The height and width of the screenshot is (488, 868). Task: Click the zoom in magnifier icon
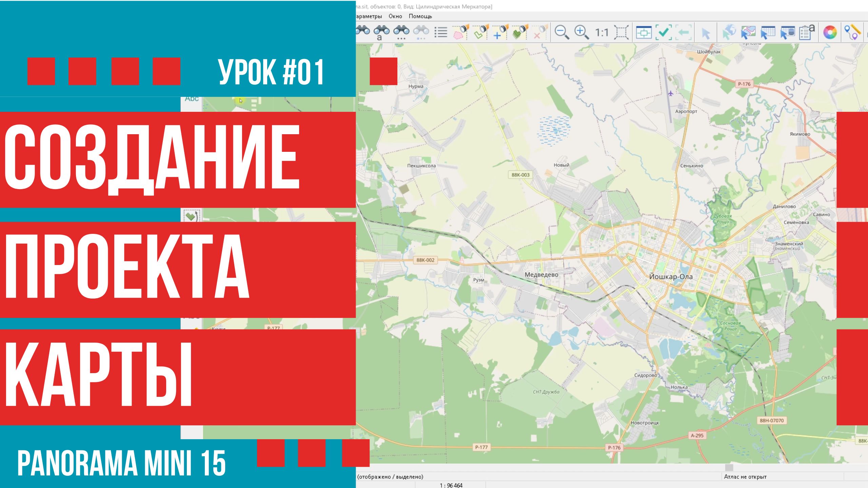pyautogui.click(x=581, y=32)
